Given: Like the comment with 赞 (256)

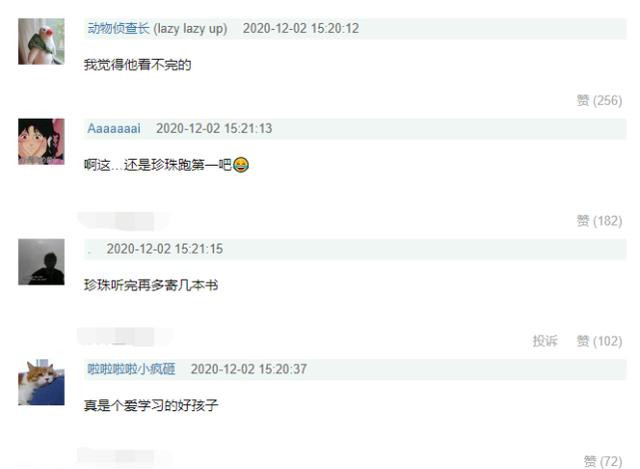Looking at the screenshot, I should click(599, 100).
